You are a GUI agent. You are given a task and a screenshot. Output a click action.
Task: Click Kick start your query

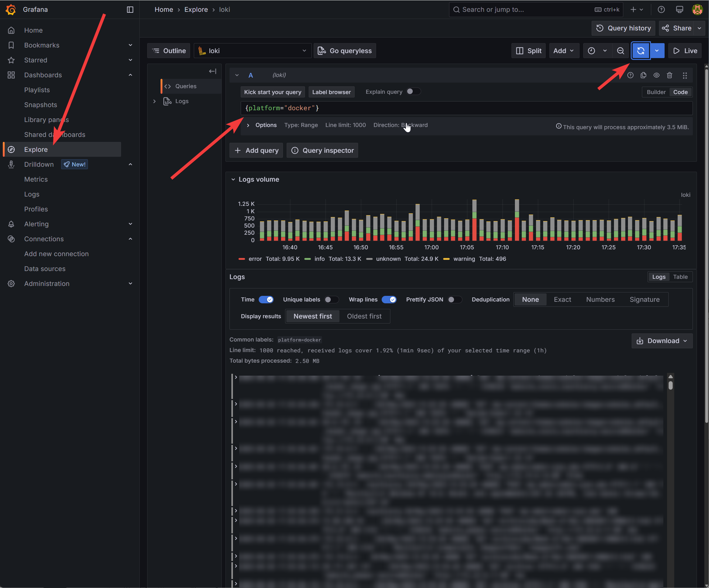point(273,92)
